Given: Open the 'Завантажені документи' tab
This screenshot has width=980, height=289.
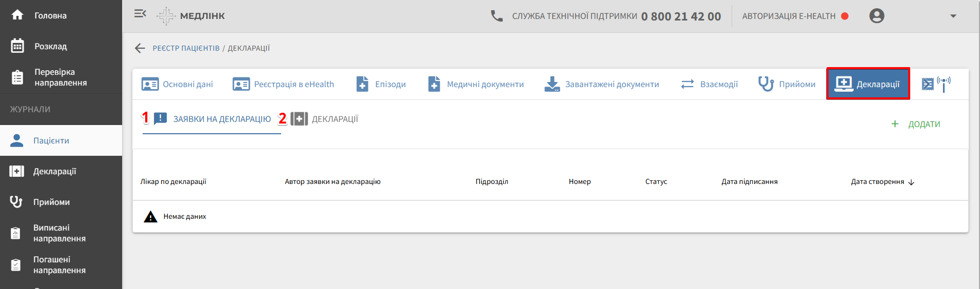Looking at the screenshot, I should point(602,84).
